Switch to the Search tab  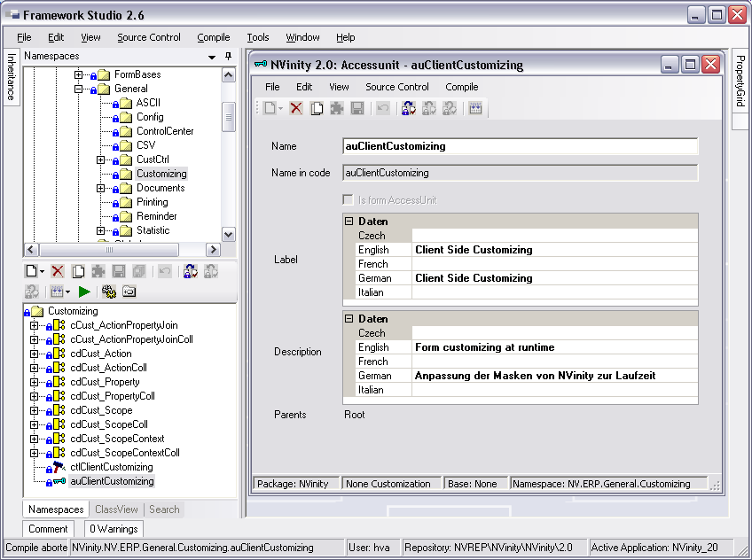[164, 509]
